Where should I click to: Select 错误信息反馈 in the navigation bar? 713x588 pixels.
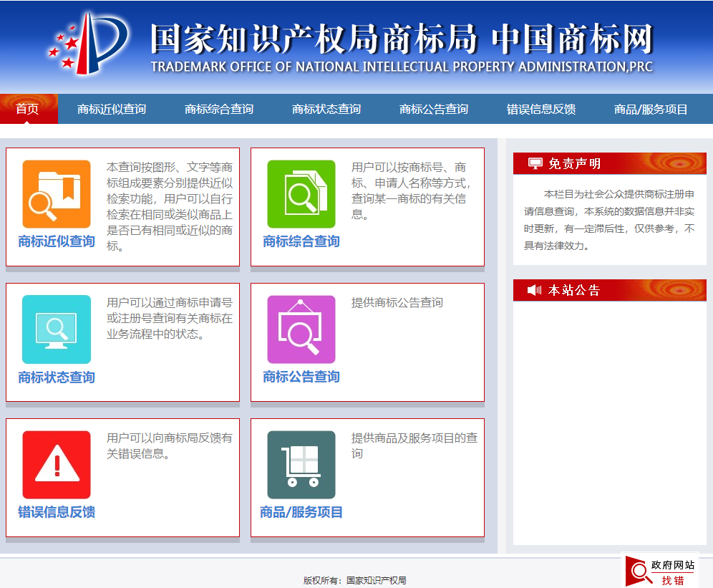(x=541, y=109)
